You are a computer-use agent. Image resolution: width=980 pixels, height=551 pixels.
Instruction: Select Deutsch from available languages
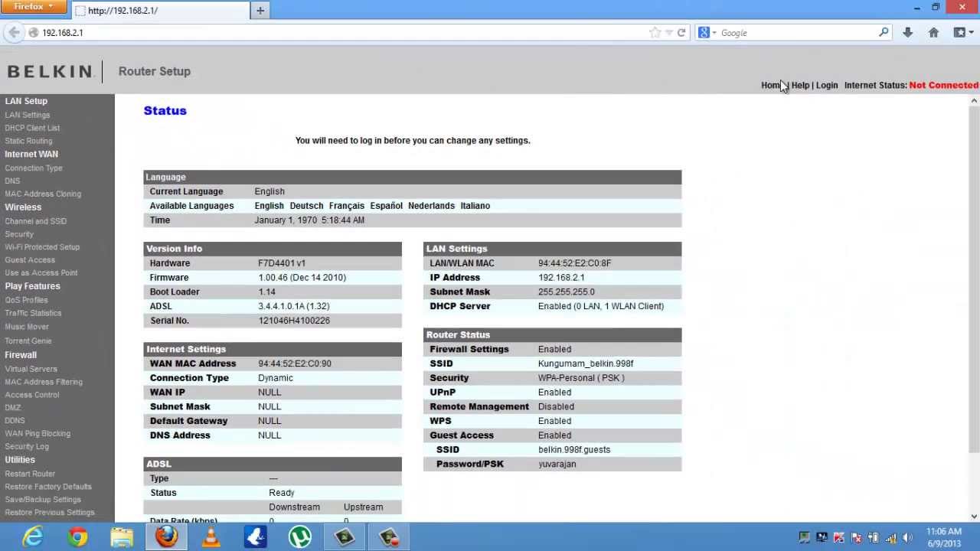click(x=306, y=206)
